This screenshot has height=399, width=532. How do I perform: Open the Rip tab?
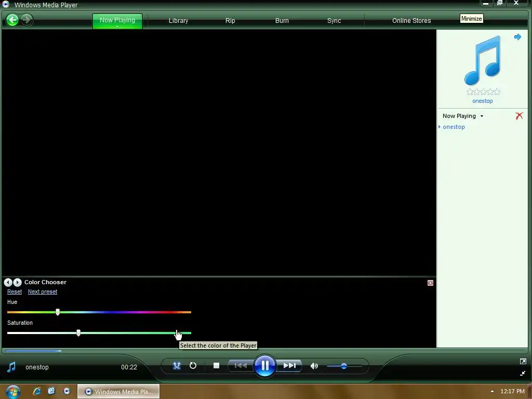click(x=230, y=21)
